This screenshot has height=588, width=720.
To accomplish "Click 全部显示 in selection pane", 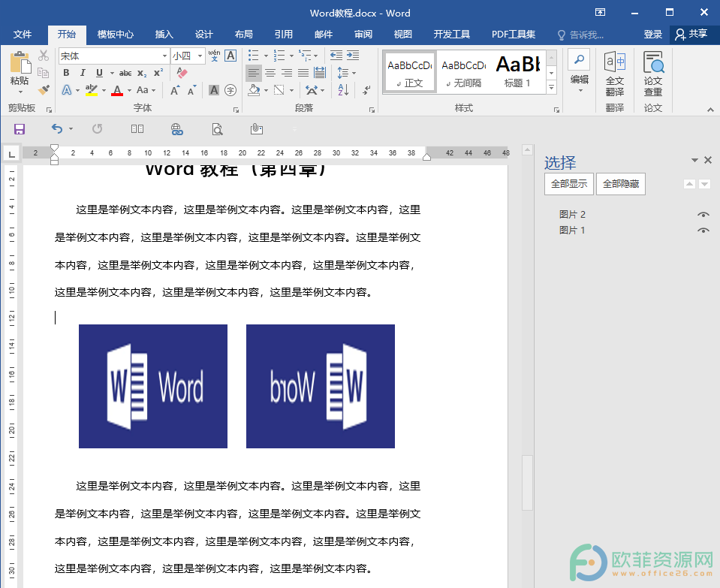I will click(x=569, y=184).
